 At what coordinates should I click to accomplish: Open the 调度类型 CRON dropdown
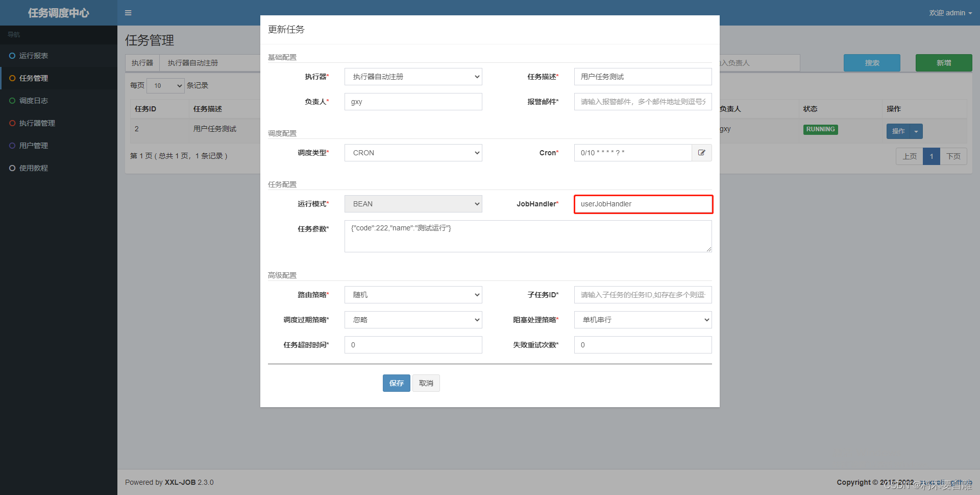(x=413, y=153)
